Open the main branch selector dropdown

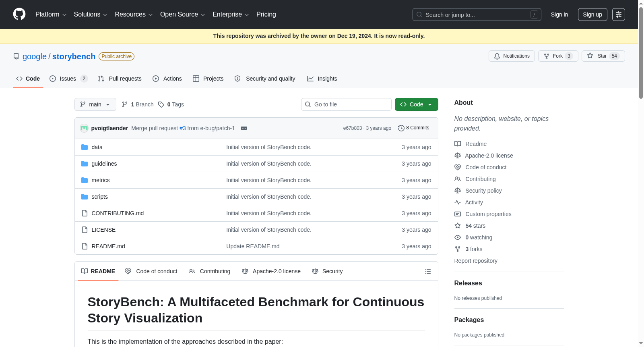[x=95, y=104]
